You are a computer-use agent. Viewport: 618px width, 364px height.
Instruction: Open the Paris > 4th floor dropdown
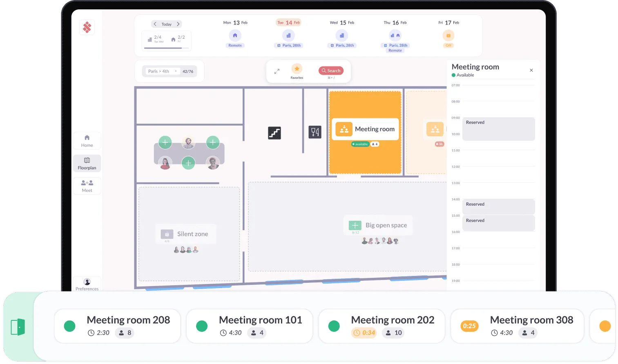tap(163, 71)
